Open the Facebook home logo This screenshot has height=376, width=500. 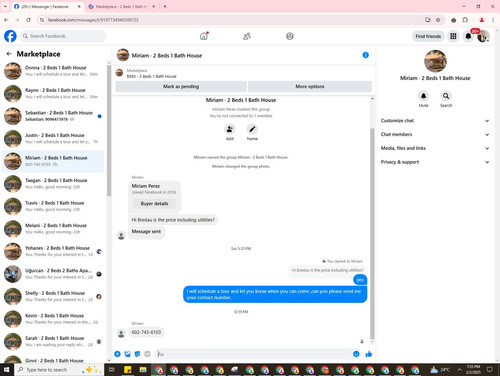(10, 36)
